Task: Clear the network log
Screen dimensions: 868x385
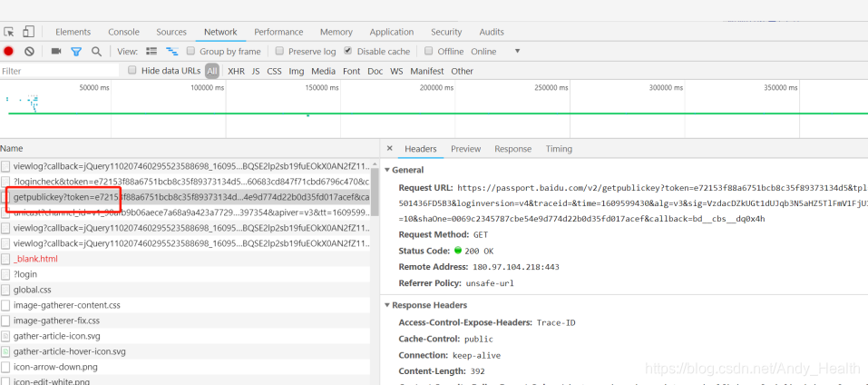Action: click(29, 51)
